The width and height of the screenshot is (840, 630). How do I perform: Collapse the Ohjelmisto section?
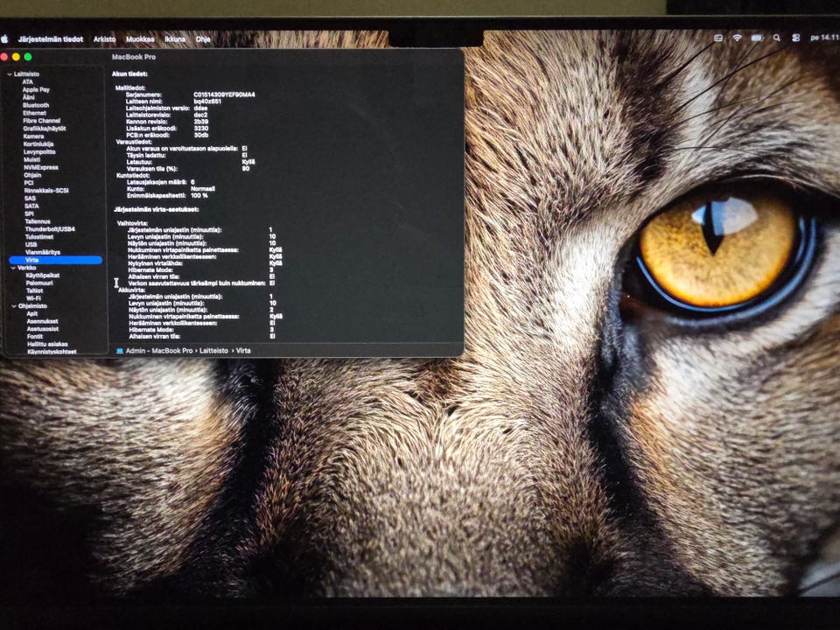coord(14,306)
